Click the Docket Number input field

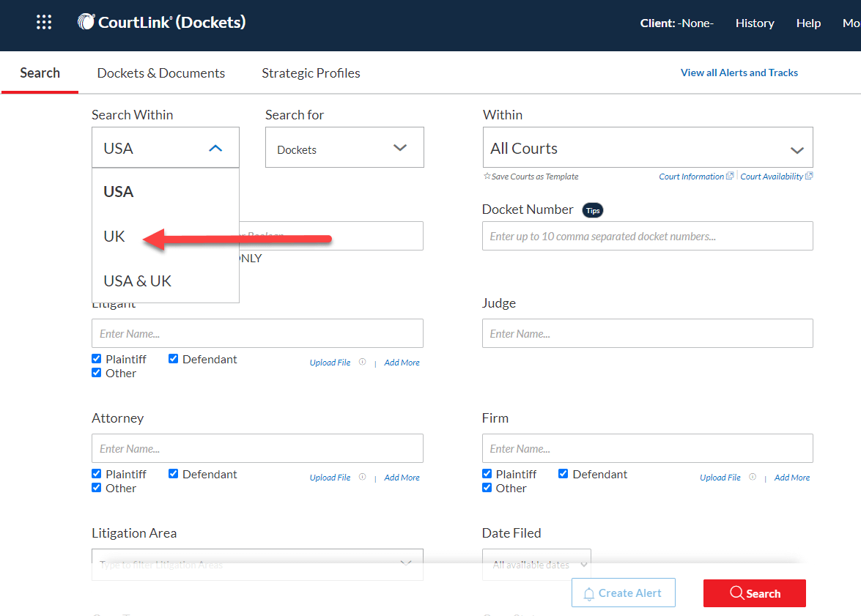tap(647, 236)
